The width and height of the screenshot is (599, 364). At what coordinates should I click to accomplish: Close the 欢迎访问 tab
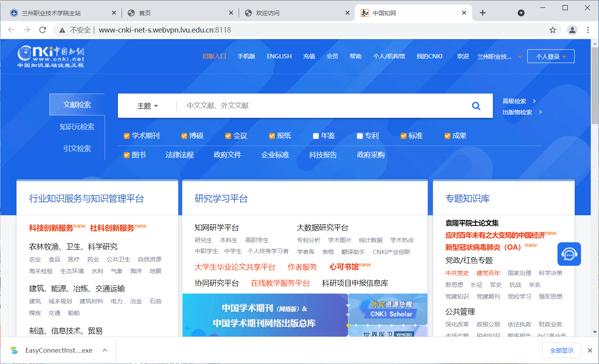coord(347,13)
